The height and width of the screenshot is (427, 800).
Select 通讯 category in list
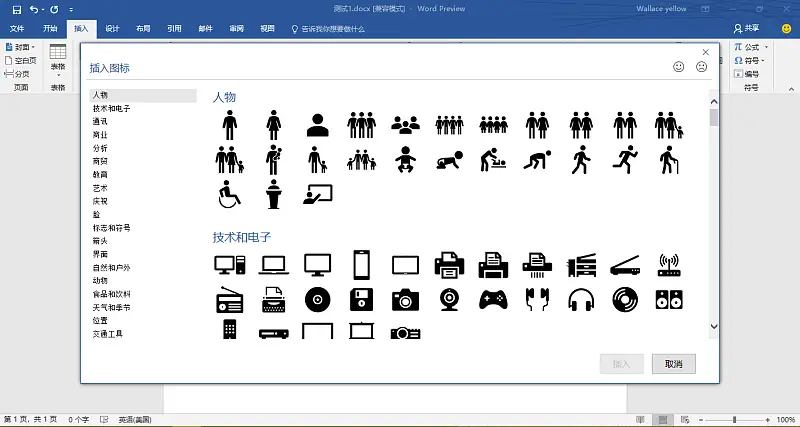100,121
